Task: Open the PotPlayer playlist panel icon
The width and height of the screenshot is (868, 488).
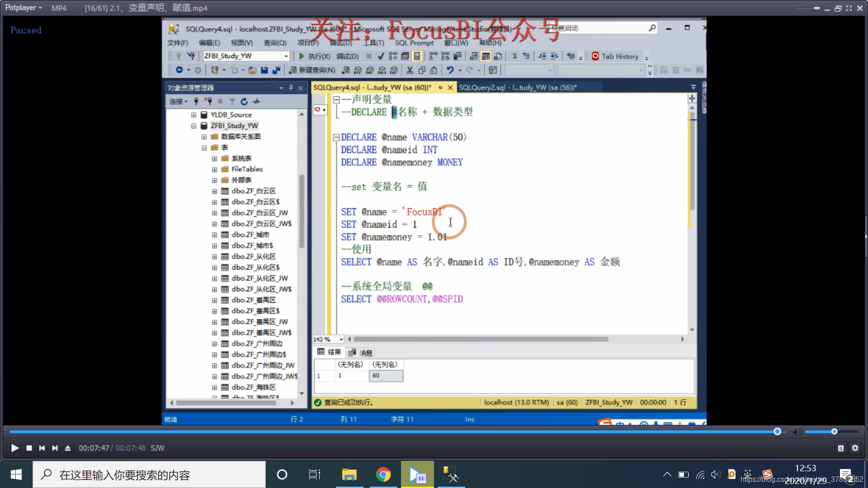Action: pos(841,448)
